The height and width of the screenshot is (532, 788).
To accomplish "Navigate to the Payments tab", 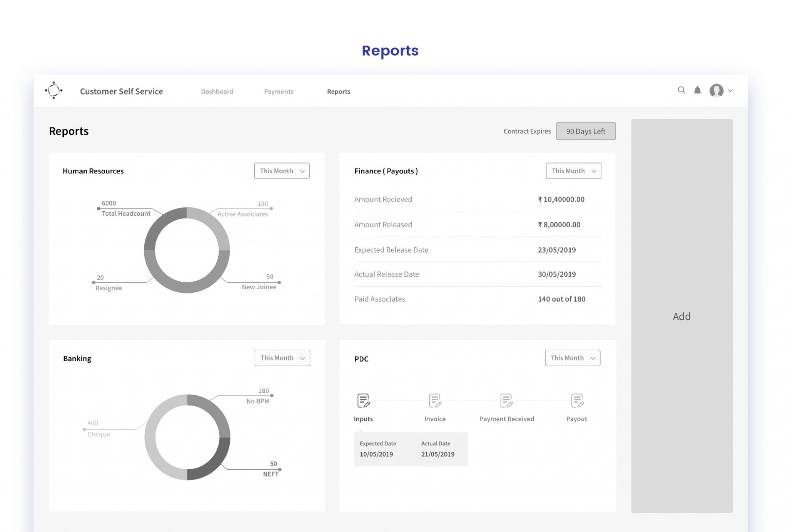I will (x=279, y=92).
